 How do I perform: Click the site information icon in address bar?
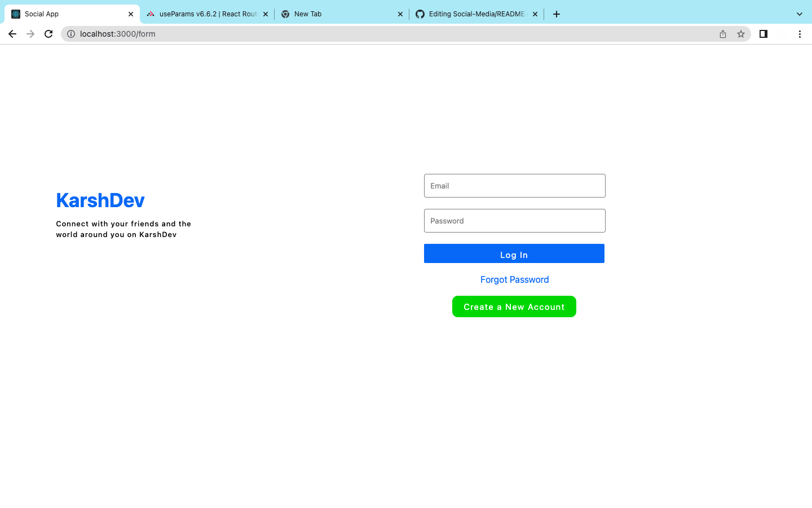click(x=71, y=34)
